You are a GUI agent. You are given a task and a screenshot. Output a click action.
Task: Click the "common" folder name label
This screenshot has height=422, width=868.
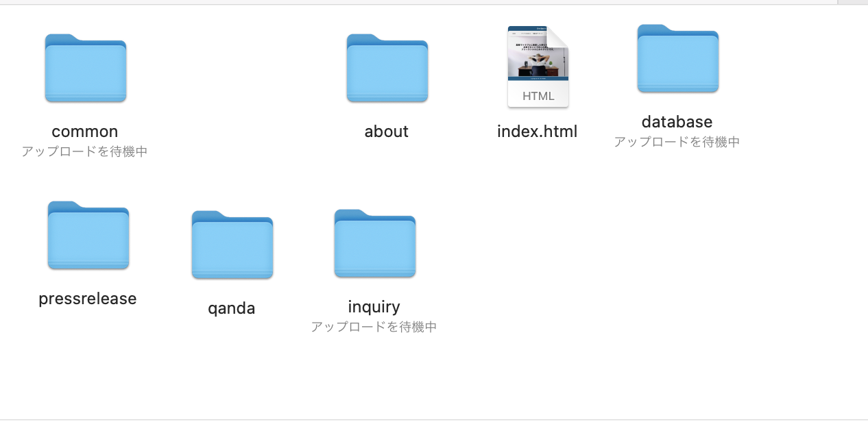85,132
